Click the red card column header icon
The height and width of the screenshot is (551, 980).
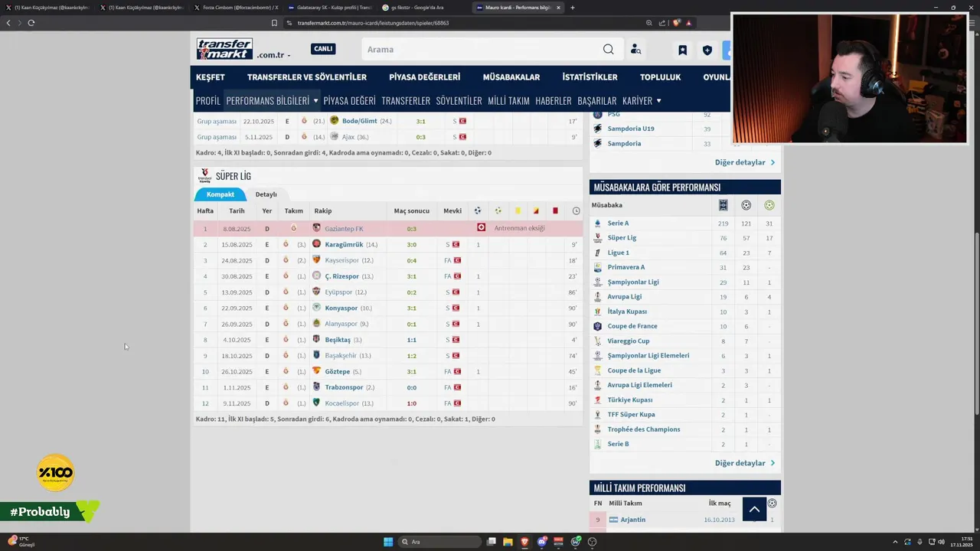(x=555, y=210)
